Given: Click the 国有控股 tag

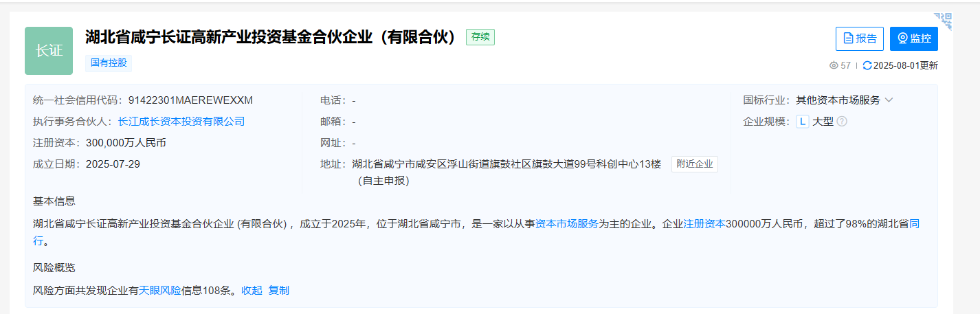Looking at the screenshot, I should (109, 63).
